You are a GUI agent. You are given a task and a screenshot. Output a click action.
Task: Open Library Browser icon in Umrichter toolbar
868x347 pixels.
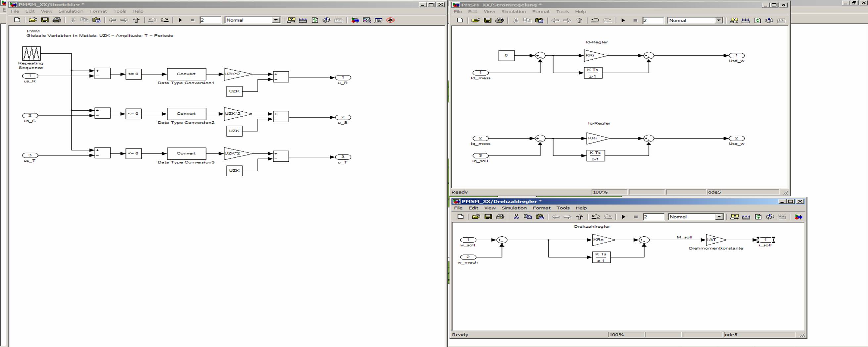(355, 20)
